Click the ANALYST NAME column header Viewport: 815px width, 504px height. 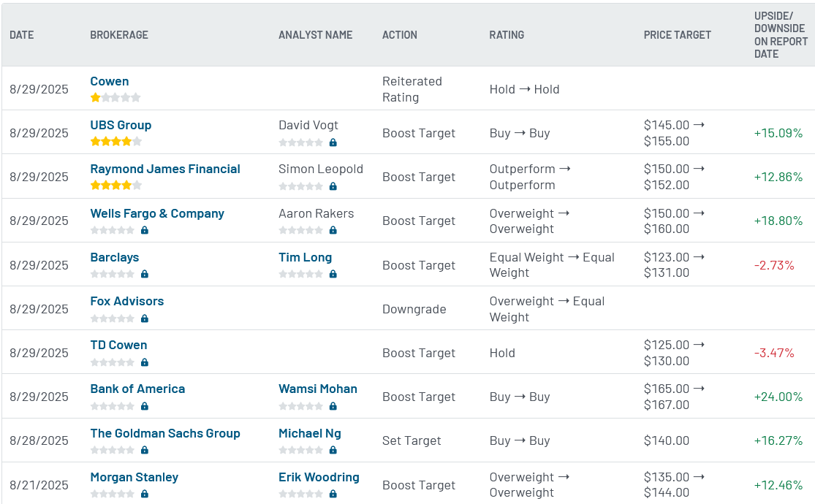point(316,35)
